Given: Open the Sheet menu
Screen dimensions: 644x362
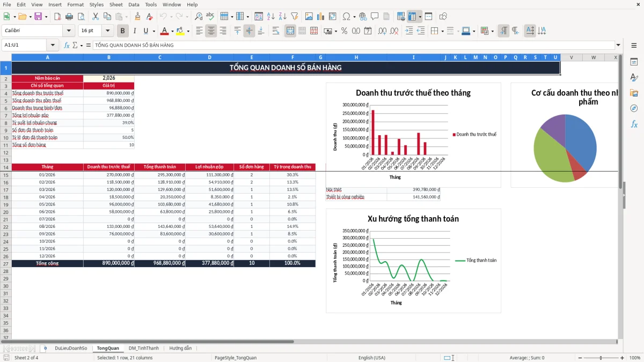Looking at the screenshot, I should tap(116, 4).
